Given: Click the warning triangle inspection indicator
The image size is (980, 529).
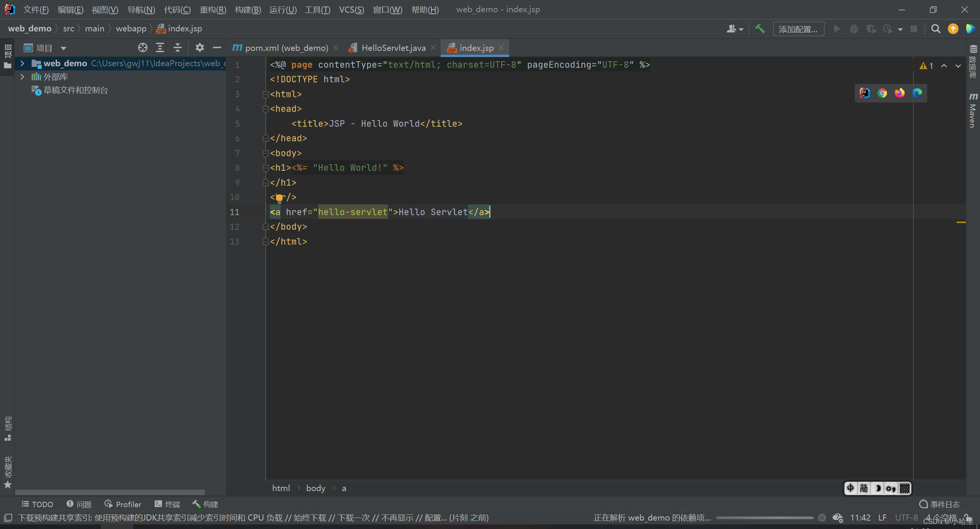Looking at the screenshot, I should [926, 66].
